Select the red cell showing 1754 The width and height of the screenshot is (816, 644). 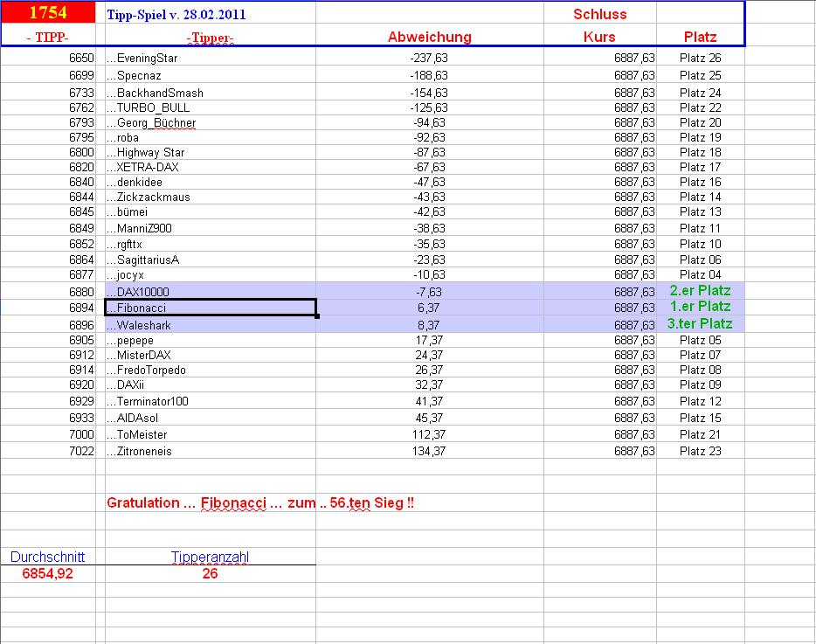[x=48, y=12]
